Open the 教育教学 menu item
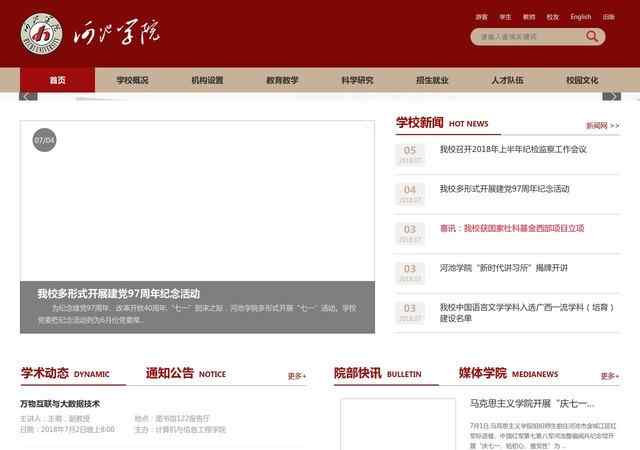This screenshot has width=640, height=450. click(282, 80)
